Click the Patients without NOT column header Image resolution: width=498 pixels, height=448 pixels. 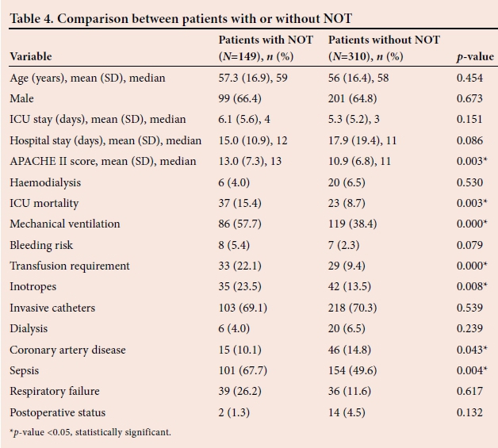click(x=384, y=48)
